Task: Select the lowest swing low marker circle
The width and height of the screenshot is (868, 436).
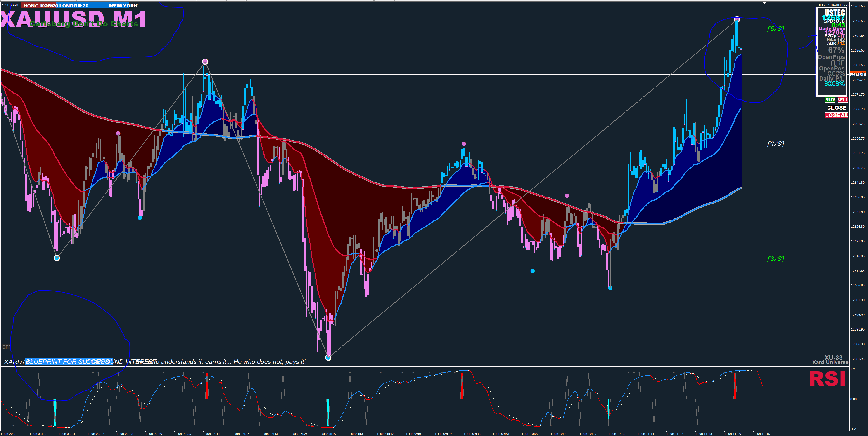Action: [328, 358]
